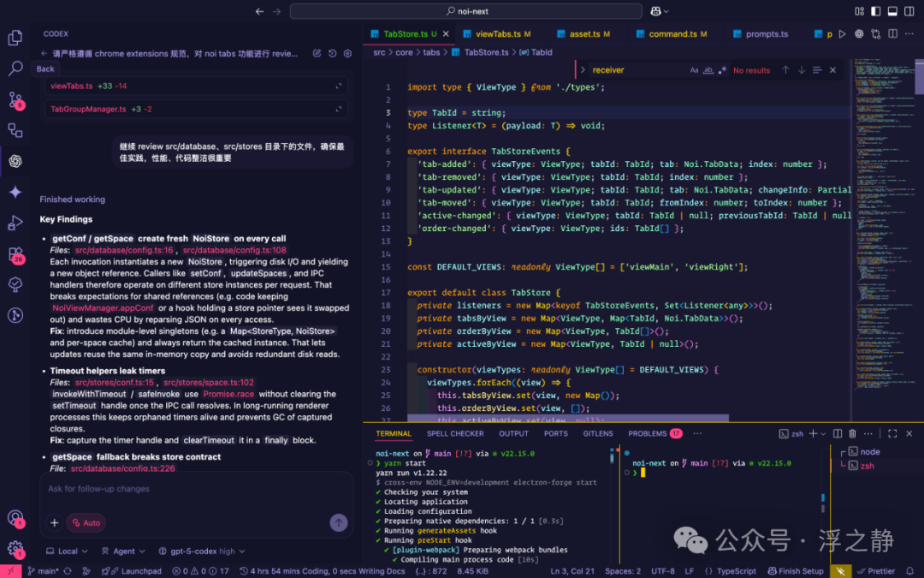Open the src/database/config.ts:16 link
The height and width of the screenshot is (578, 924).
(x=124, y=250)
